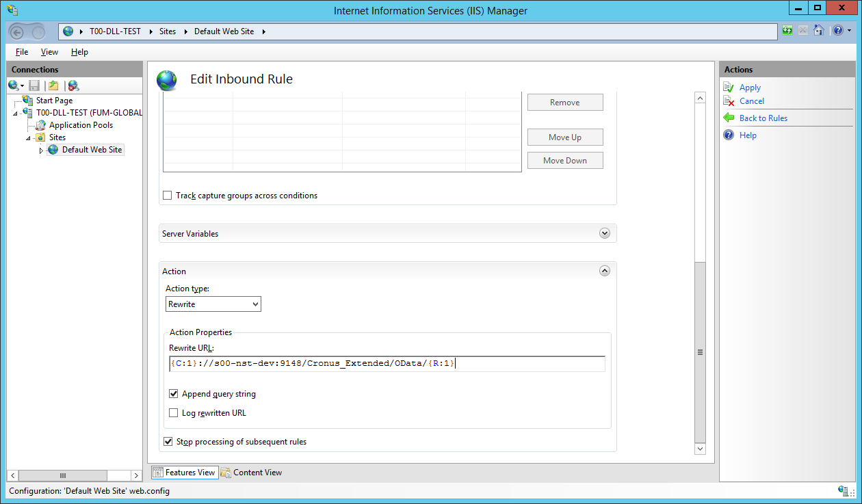
Task: Expand the Server Variables section
Action: (x=604, y=233)
